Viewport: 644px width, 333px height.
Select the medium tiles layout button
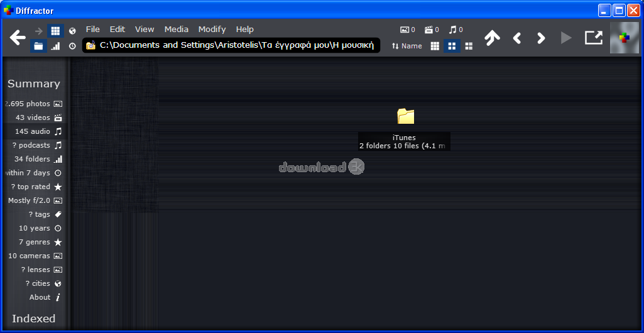[452, 46]
